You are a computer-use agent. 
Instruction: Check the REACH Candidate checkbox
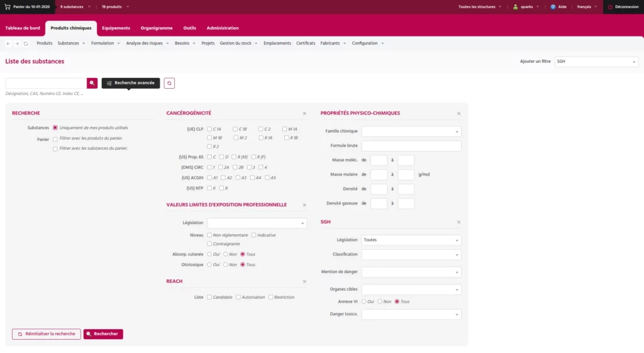pos(209,297)
